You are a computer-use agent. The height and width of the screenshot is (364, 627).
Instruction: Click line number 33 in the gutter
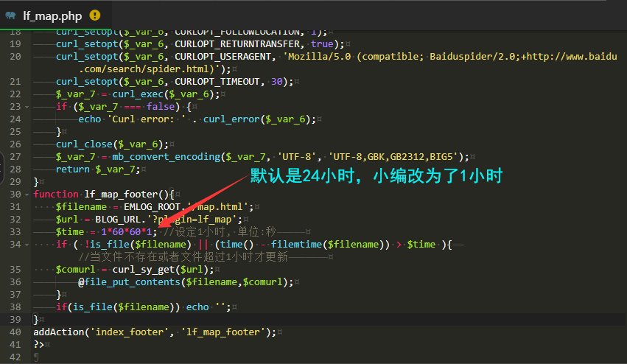coord(15,231)
